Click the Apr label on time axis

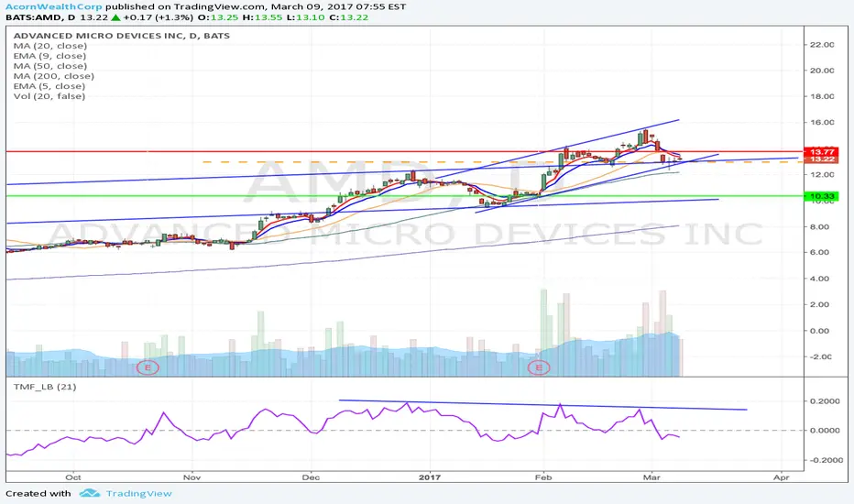pyautogui.click(x=781, y=477)
